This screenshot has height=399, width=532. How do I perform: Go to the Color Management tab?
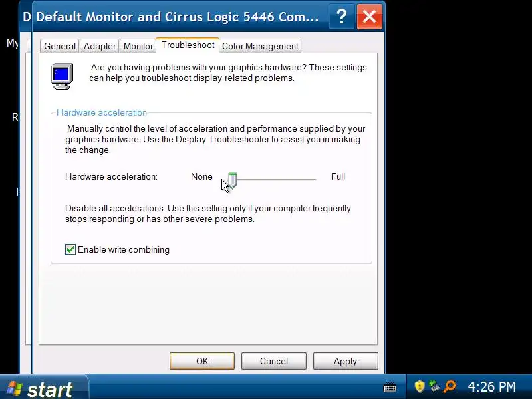(260, 46)
